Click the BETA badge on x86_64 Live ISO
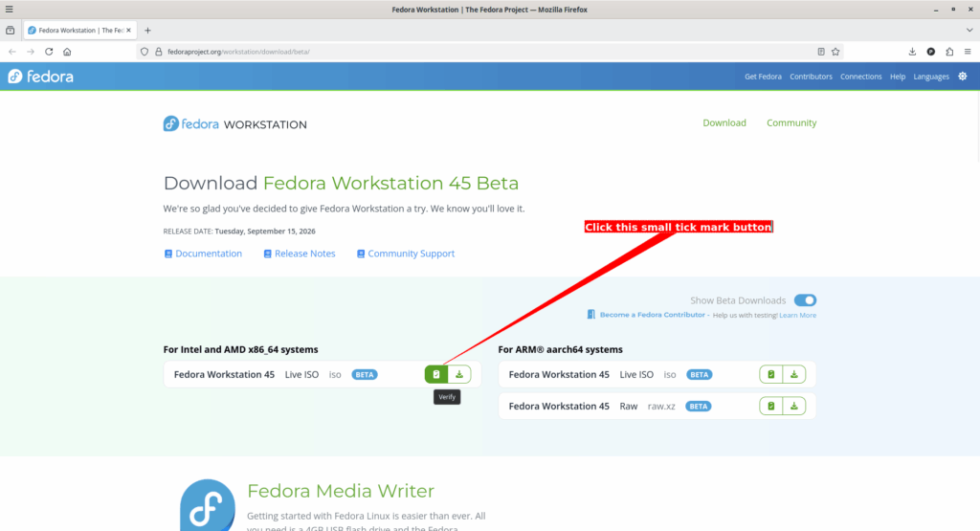Image resolution: width=980 pixels, height=531 pixels. (365, 375)
